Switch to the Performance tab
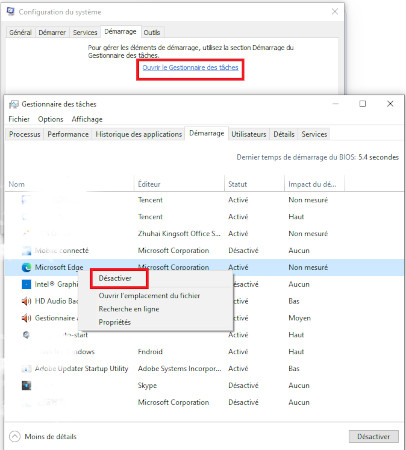Screen dimensions: 406x450 (68, 134)
